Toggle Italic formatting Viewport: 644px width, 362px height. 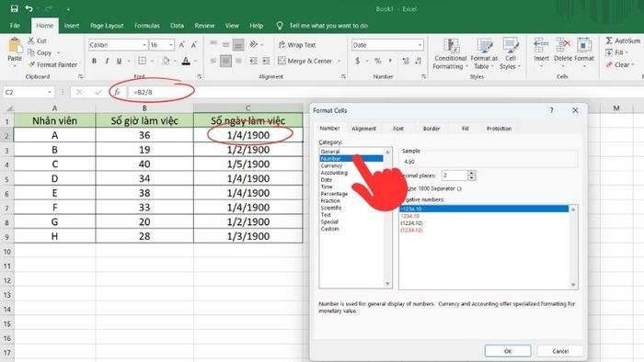(107, 61)
